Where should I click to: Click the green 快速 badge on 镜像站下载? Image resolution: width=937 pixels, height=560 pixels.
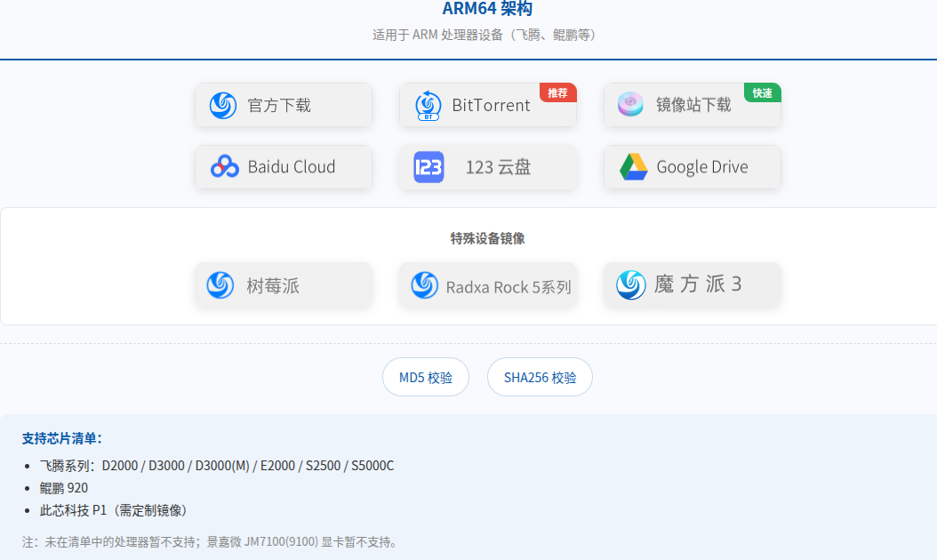tap(762, 92)
